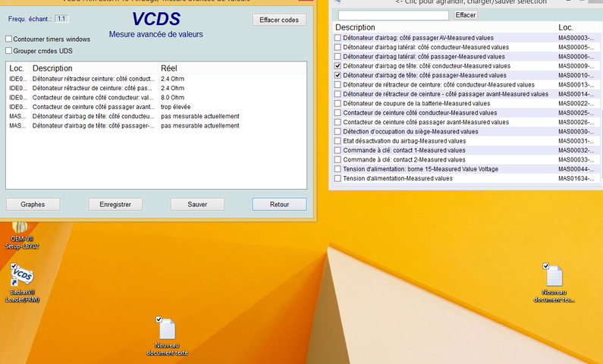Screen dimensions: 603x364
Task: Check 'Contacteur de ceinture côté conducteur' in selection list
Action: click(x=338, y=113)
